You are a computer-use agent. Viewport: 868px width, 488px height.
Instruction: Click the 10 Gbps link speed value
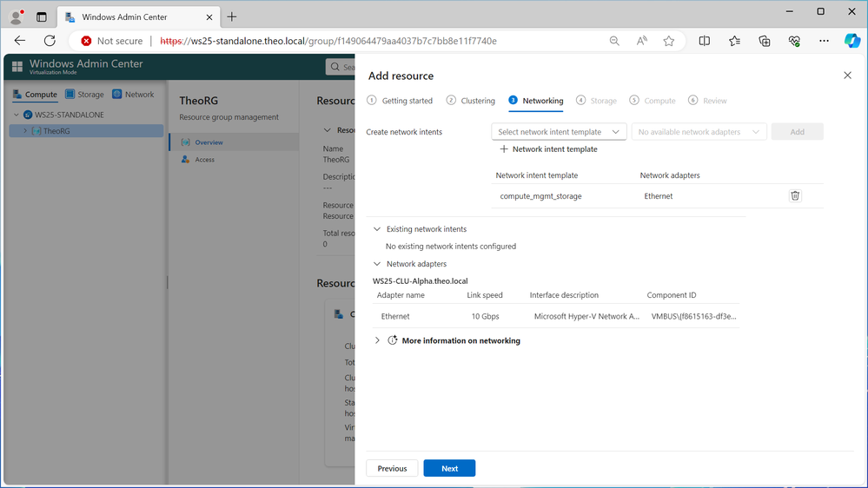click(x=485, y=316)
